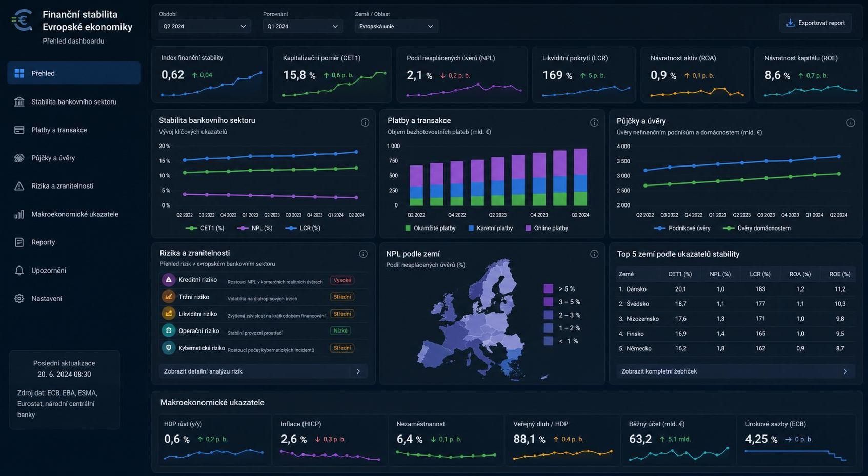Toggle Online platby legend entry
This screenshot has height=476, width=868.
click(x=547, y=228)
